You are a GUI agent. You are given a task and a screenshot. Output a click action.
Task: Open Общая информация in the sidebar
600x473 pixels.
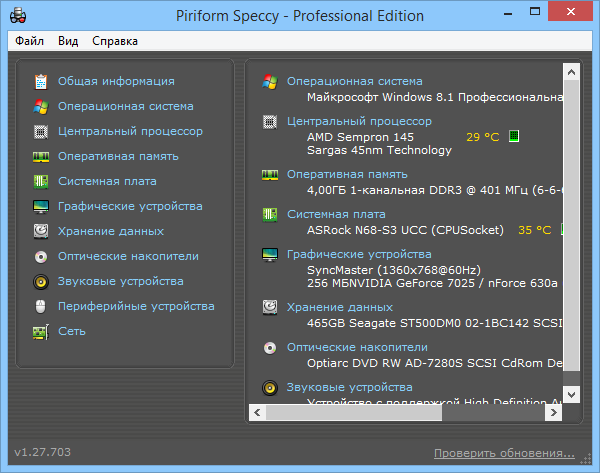[x=116, y=81]
